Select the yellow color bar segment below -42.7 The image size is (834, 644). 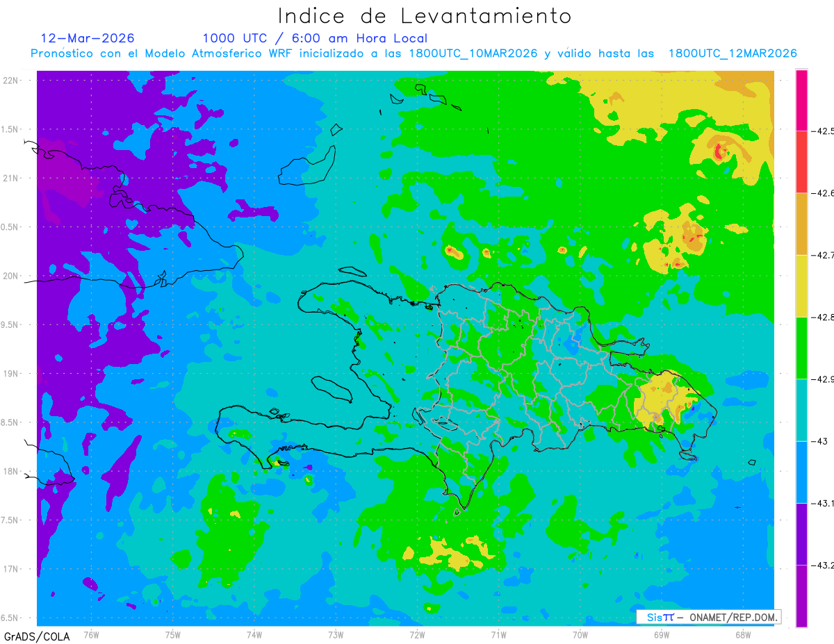[x=801, y=286]
